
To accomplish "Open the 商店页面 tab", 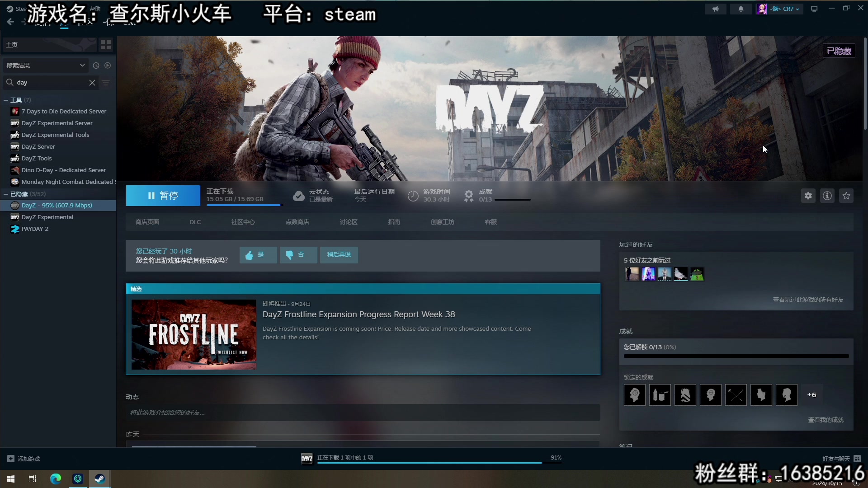I will (x=147, y=222).
